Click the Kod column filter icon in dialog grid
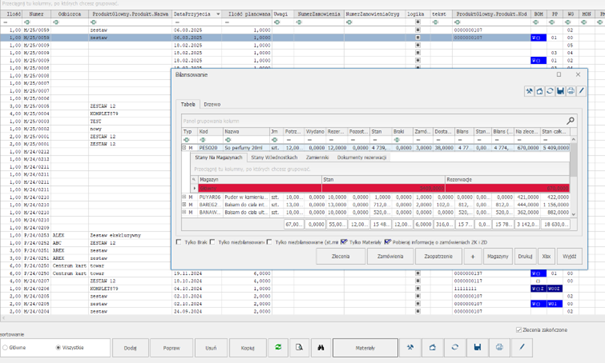 (203, 140)
